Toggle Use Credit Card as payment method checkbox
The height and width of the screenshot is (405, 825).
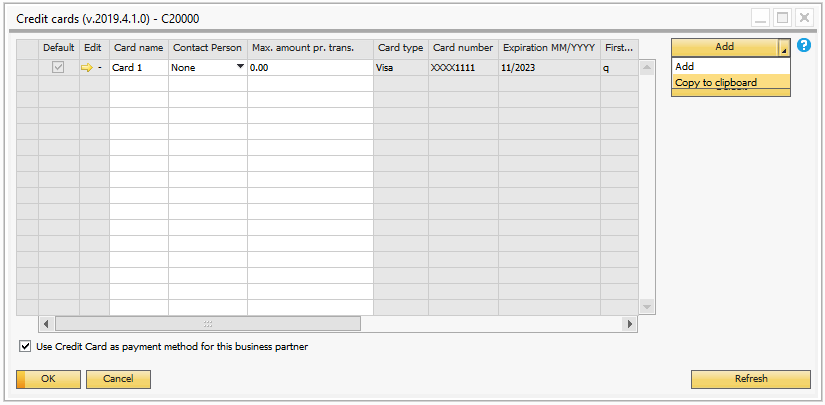[25, 347]
